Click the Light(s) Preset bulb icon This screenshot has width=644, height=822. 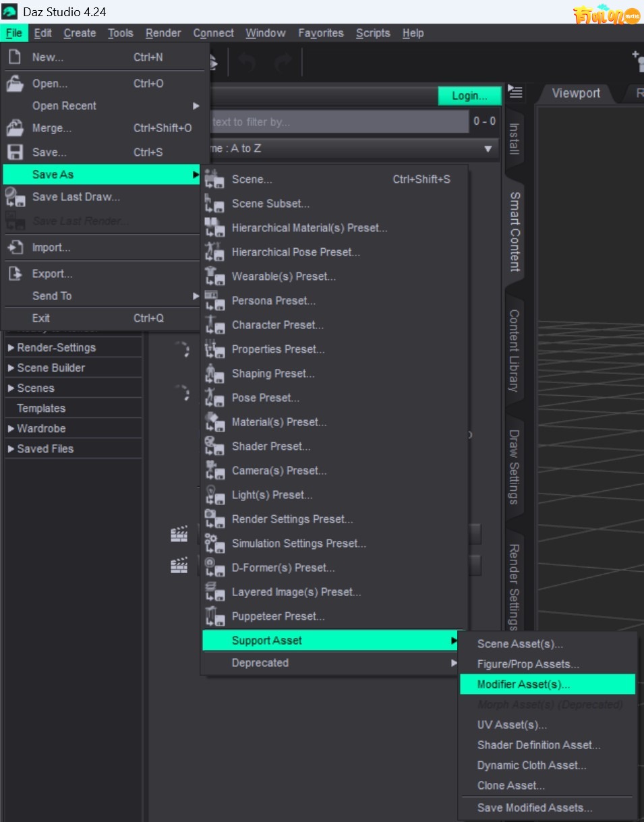214,495
